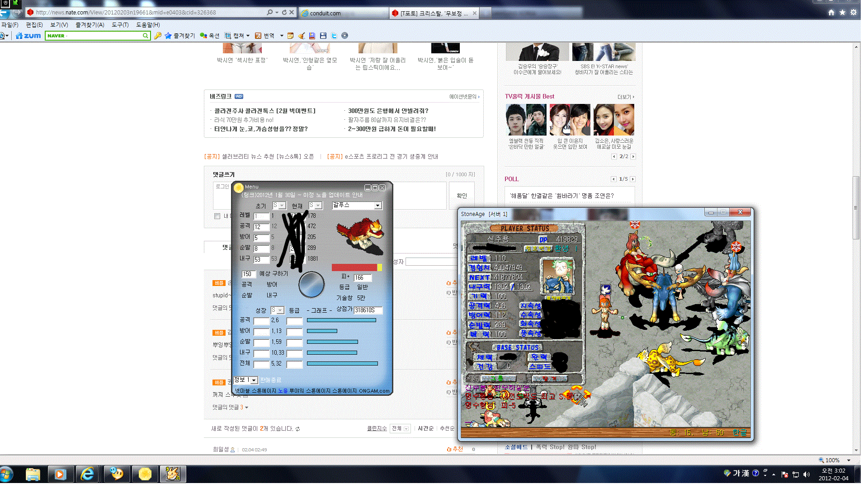This screenshot has height=488, width=868.
Task: Click the round blue calculate button
Action: 311,284
